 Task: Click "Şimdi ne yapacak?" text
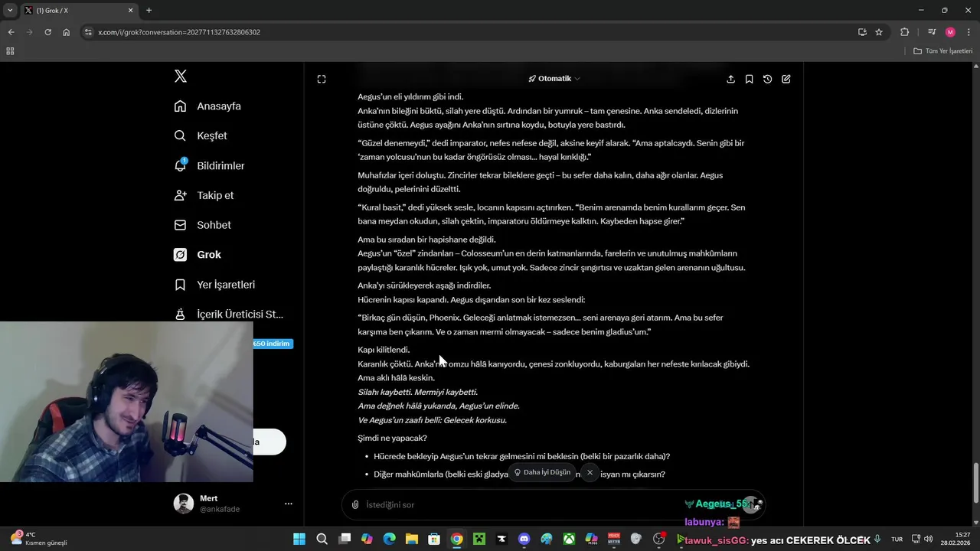392,439
